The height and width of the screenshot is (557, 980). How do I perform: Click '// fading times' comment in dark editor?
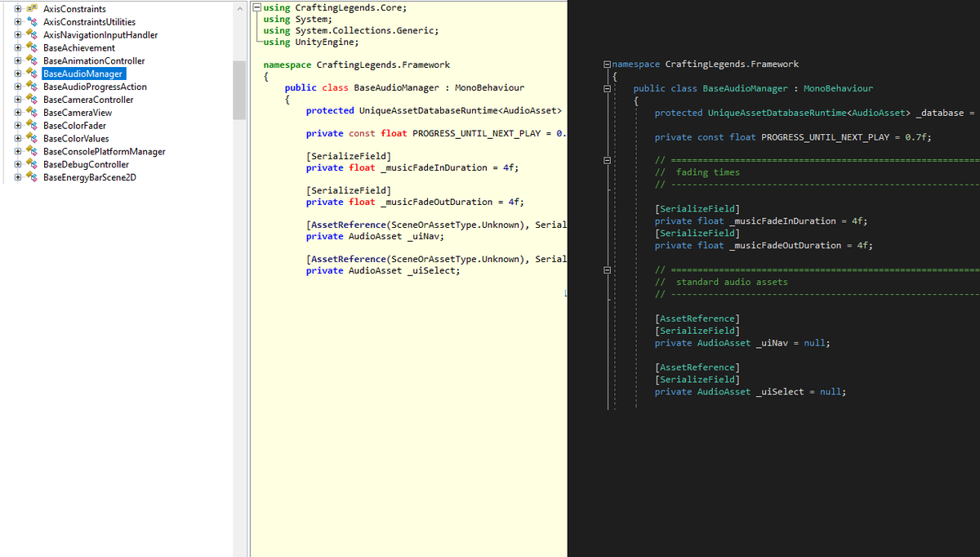click(697, 172)
